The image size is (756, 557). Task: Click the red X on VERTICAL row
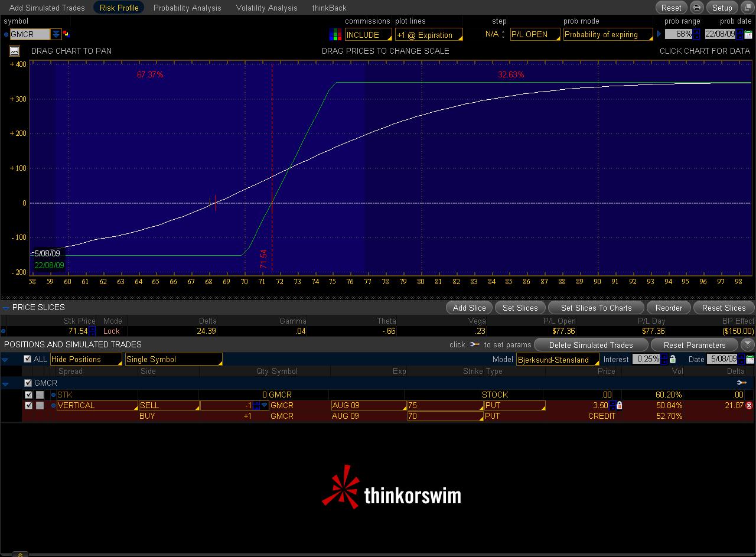click(x=750, y=406)
